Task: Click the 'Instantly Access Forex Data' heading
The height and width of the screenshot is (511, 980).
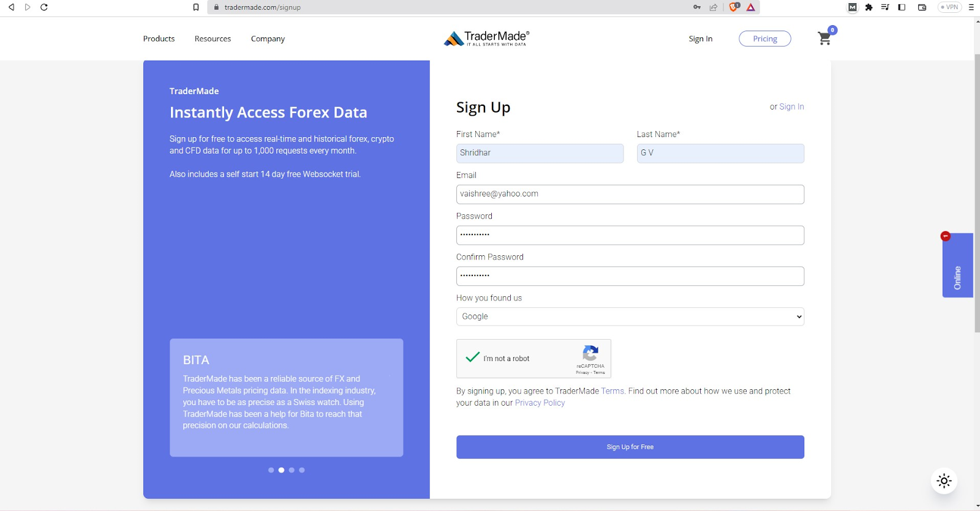Action: pyautogui.click(x=268, y=113)
